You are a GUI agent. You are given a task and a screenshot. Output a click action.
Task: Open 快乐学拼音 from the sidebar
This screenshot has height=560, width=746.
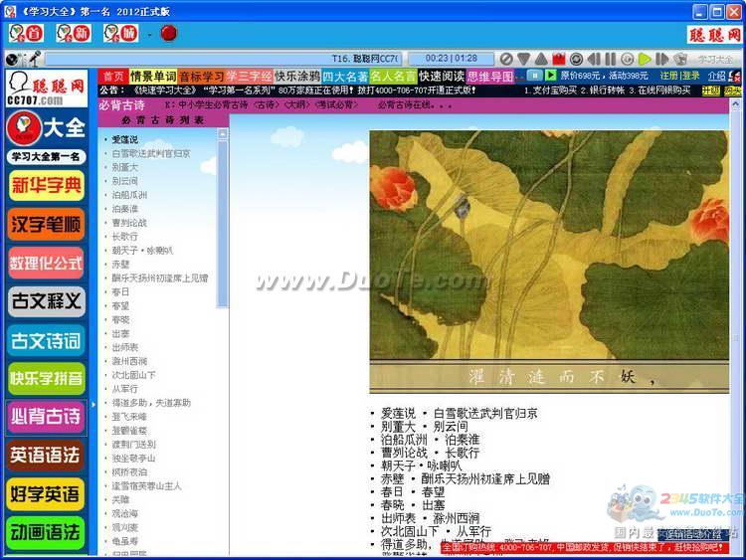click(x=46, y=378)
